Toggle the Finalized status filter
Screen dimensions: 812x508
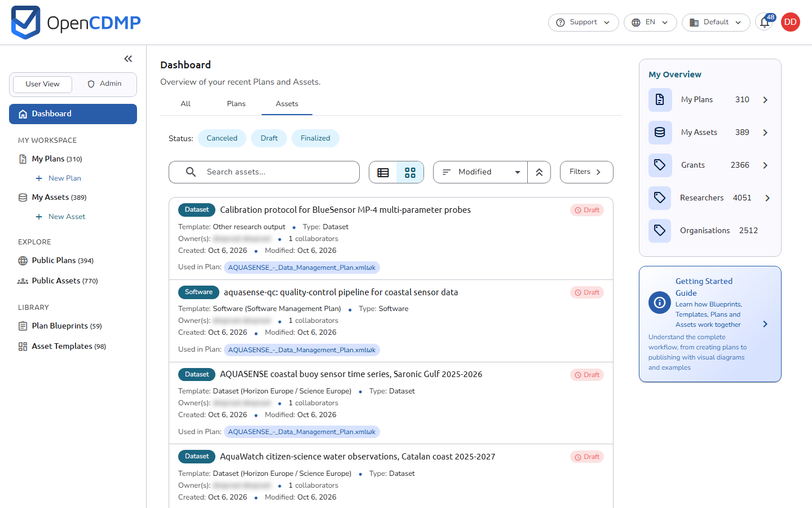tap(315, 138)
